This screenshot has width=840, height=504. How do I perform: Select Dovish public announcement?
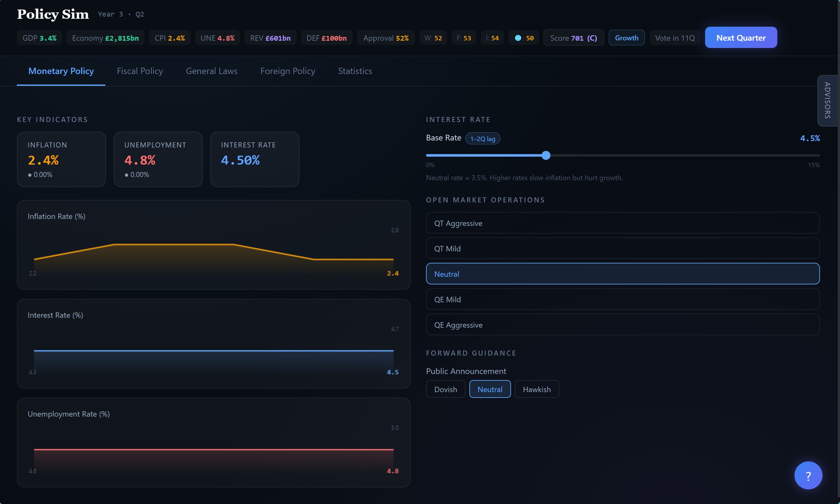coord(445,389)
